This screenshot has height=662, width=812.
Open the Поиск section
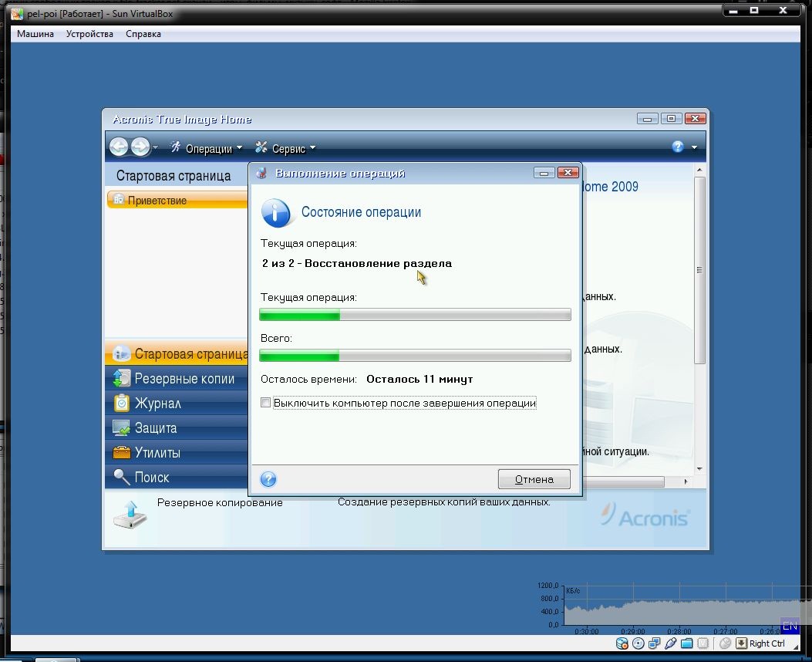click(177, 477)
